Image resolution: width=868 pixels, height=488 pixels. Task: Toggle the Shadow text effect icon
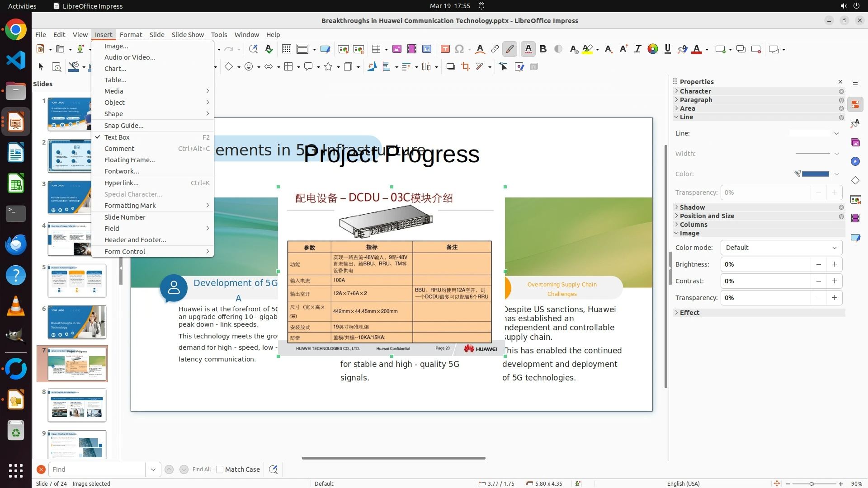[558, 49]
